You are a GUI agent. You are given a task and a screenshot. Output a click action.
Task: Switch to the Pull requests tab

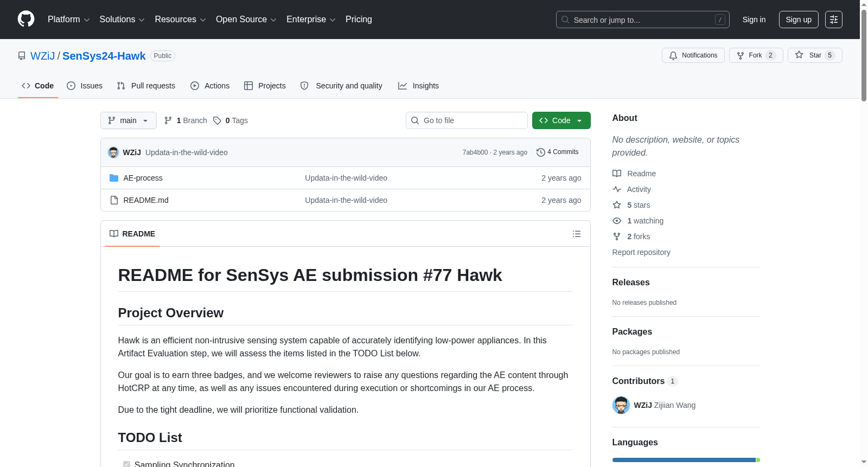[x=146, y=86]
